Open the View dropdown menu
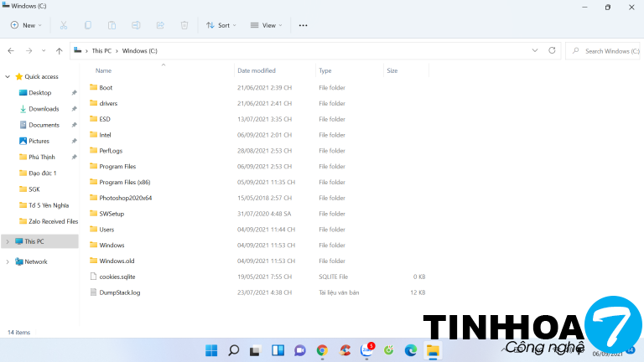644x362 pixels. tap(267, 25)
